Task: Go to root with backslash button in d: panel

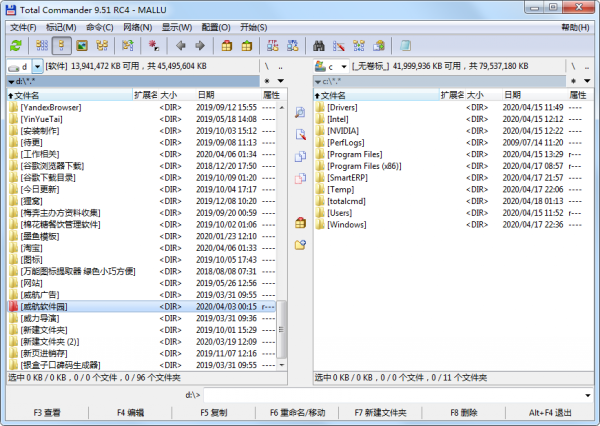Action: 267,67
